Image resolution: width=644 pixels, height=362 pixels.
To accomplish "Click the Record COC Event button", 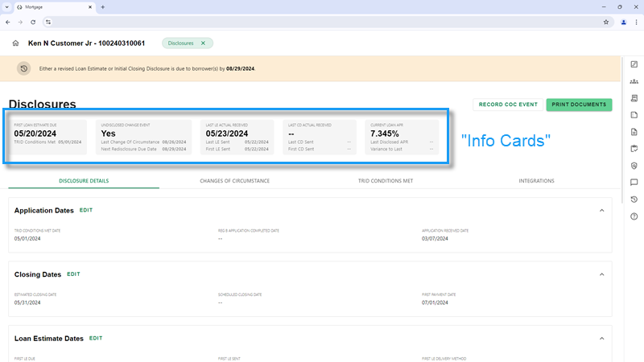I will click(508, 105).
